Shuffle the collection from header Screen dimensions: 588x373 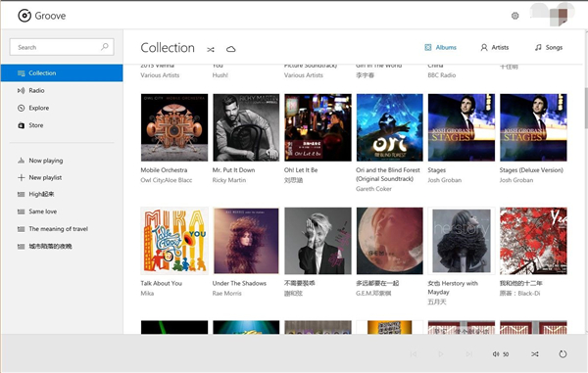(x=211, y=49)
